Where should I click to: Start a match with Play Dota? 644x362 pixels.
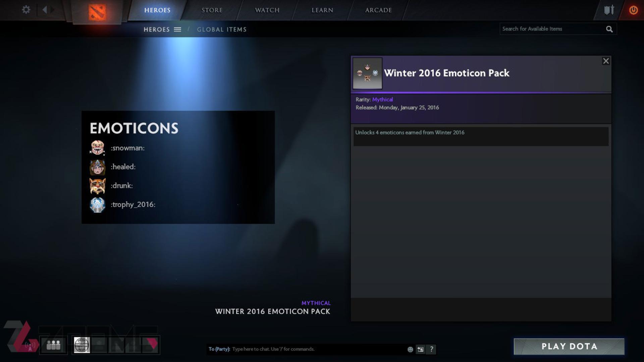point(569,347)
